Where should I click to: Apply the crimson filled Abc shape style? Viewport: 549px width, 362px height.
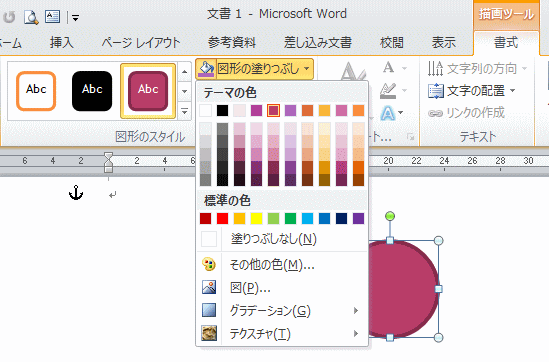[148, 91]
